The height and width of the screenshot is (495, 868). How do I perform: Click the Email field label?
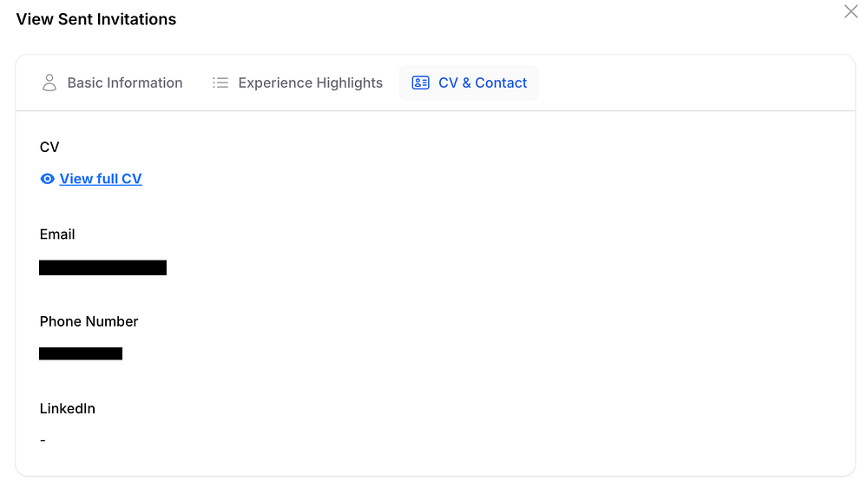[57, 234]
